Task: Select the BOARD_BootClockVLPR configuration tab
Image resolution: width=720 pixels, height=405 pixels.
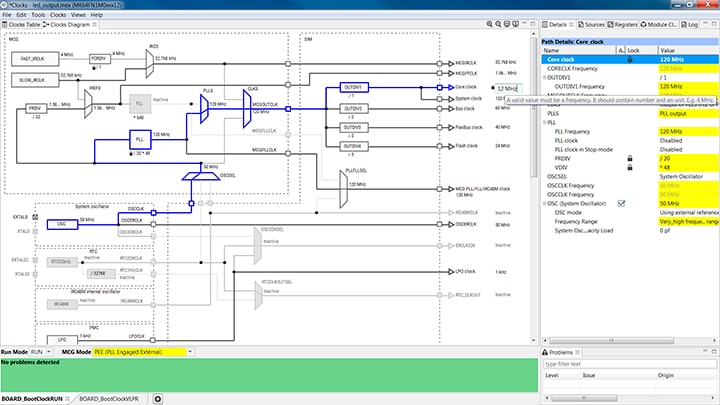Action: point(108,399)
